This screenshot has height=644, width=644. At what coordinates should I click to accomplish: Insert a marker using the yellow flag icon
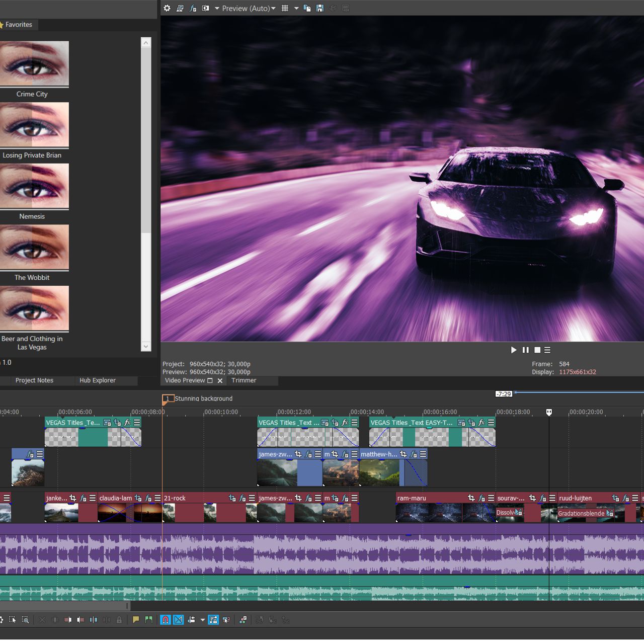pyautogui.click(x=136, y=619)
